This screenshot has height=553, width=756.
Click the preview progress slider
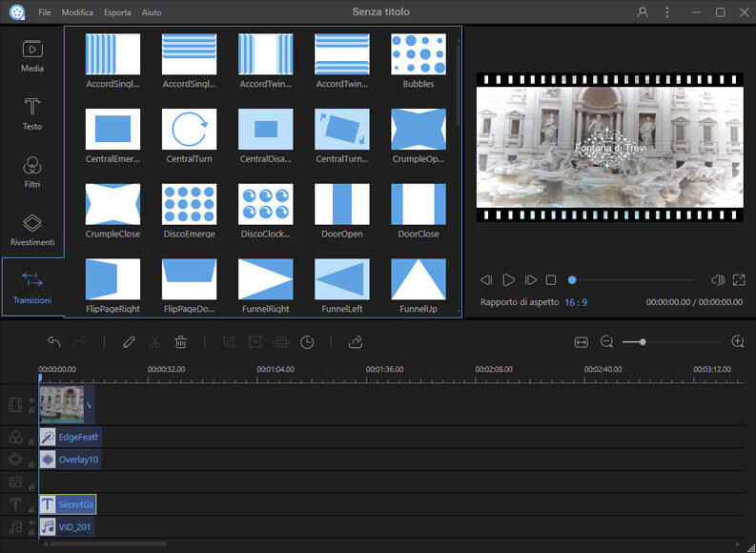coord(632,280)
